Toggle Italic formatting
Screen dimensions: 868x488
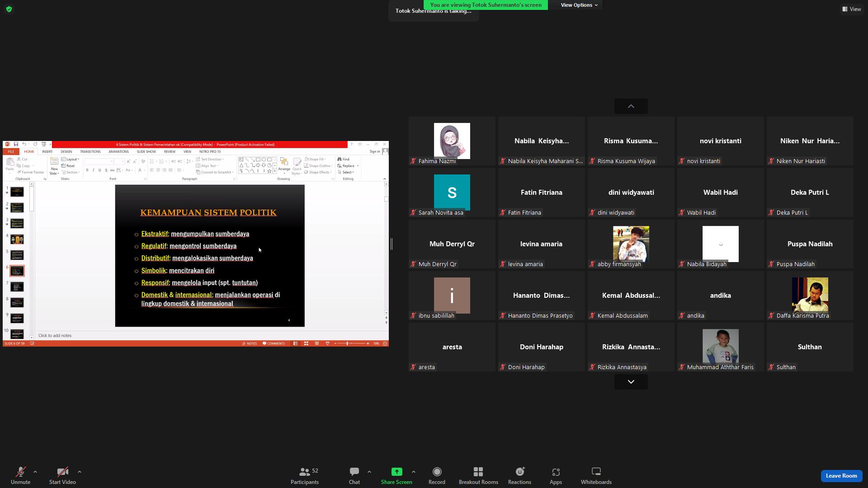[94, 170]
